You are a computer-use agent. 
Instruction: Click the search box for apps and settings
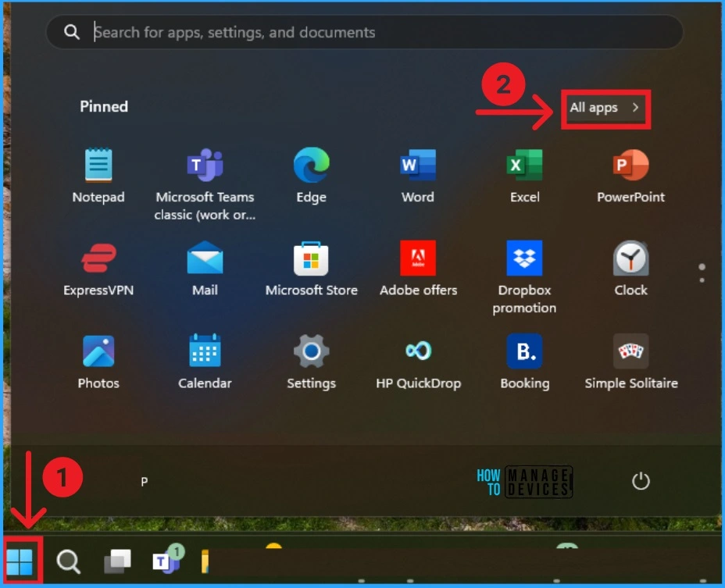point(364,32)
